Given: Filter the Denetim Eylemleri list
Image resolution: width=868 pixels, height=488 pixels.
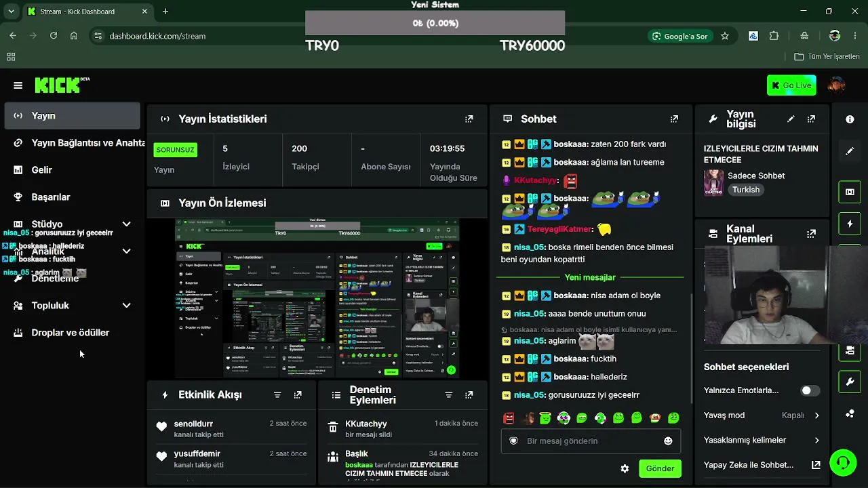Looking at the screenshot, I should click(448, 394).
